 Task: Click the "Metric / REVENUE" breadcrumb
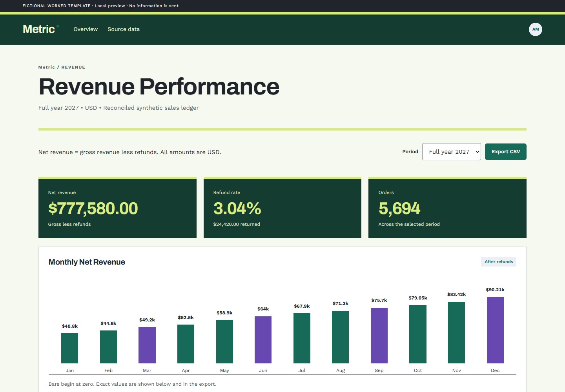coord(62,67)
